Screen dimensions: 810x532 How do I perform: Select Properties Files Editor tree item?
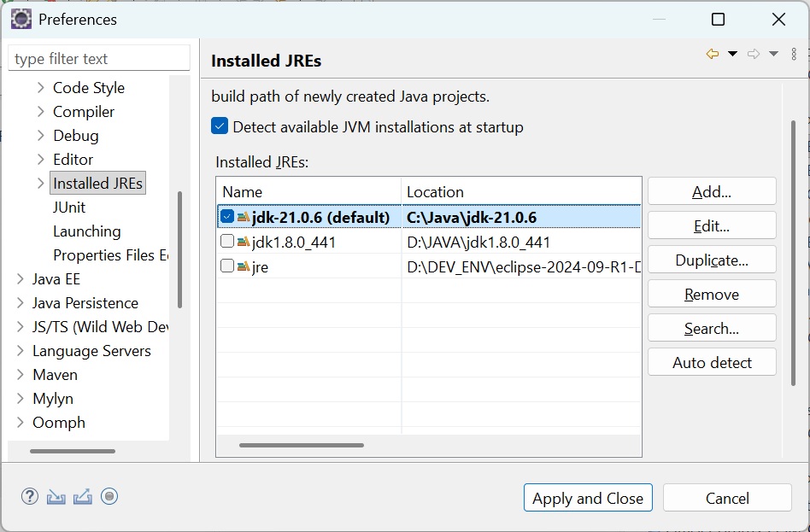[x=110, y=255]
